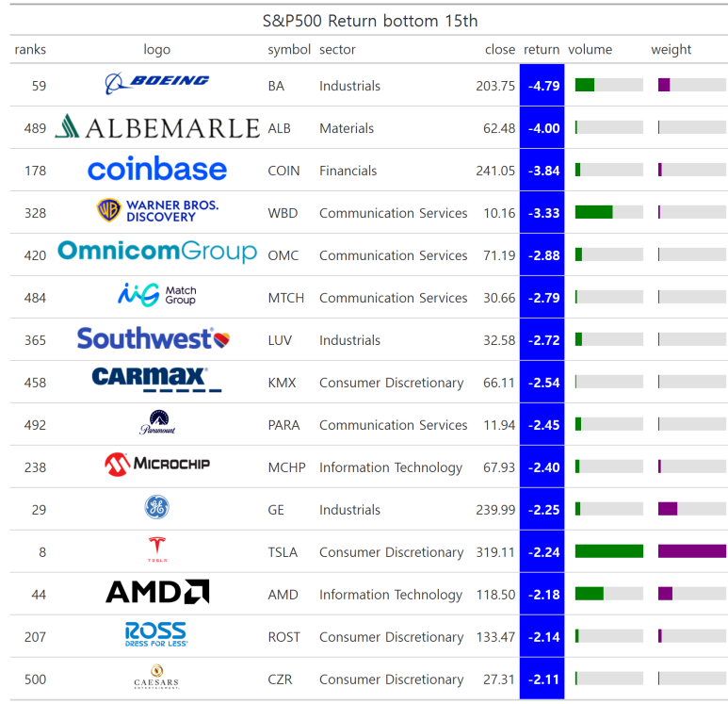Click the -3.84 return cell

click(x=542, y=171)
